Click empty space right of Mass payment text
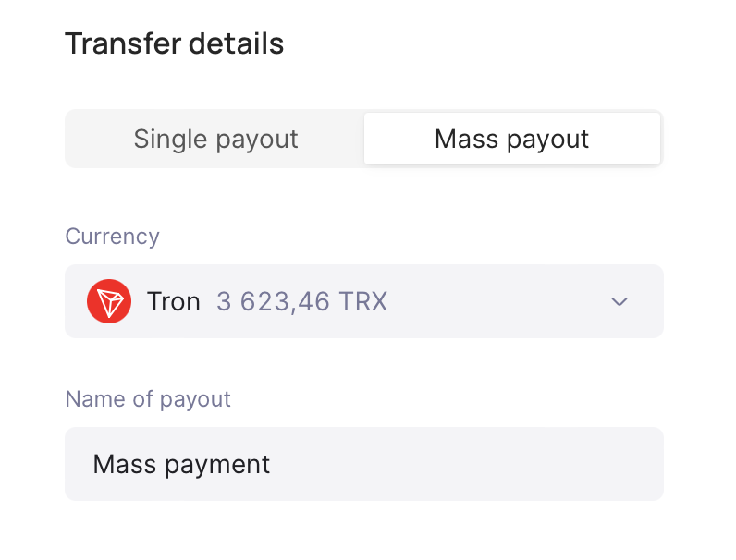Viewport: 736px width, 560px height. pyautogui.click(x=462, y=464)
